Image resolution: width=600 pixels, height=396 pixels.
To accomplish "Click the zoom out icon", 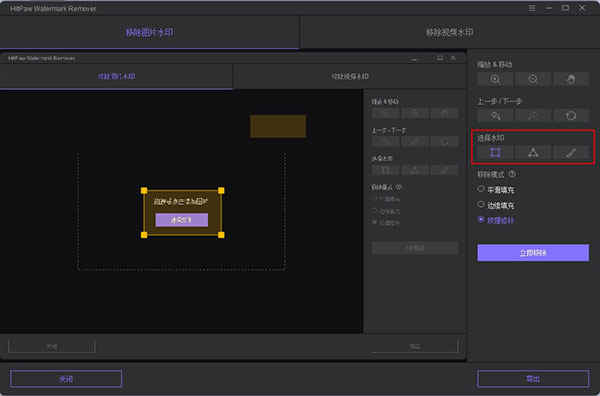I will [x=533, y=79].
